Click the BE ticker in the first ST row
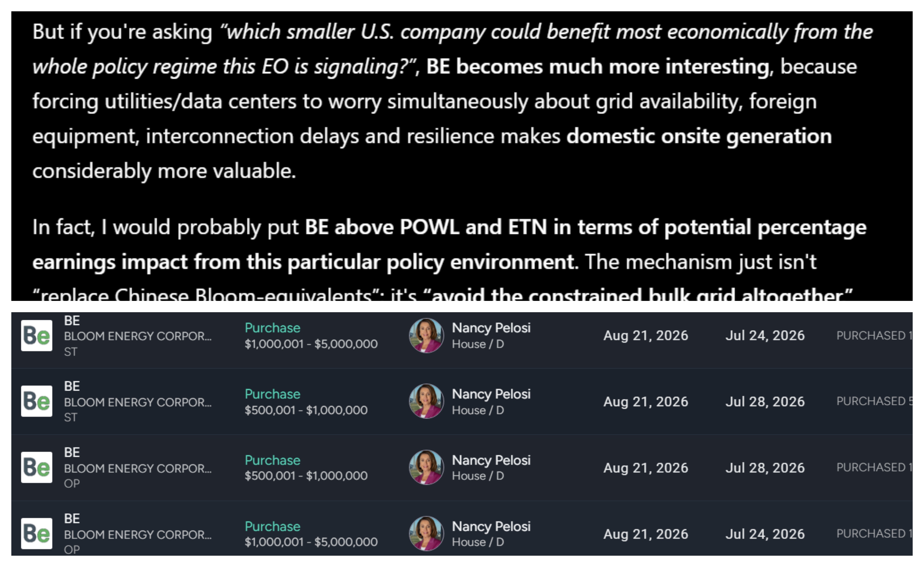924x567 pixels. tap(72, 321)
